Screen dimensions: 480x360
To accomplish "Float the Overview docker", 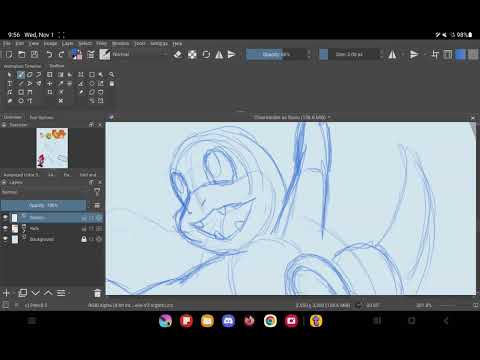I will (x=91, y=125).
